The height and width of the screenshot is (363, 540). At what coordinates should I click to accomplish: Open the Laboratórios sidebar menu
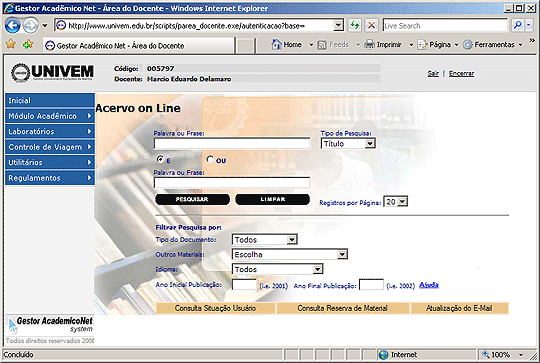tap(50, 132)
